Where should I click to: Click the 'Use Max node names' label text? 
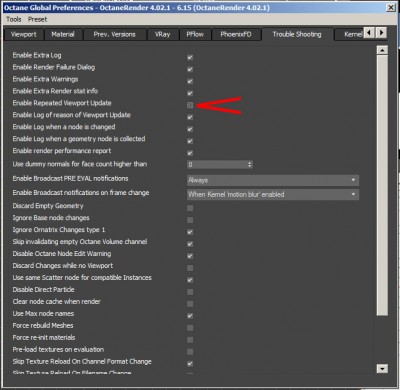pyautogui.click(x=43, y=314)
